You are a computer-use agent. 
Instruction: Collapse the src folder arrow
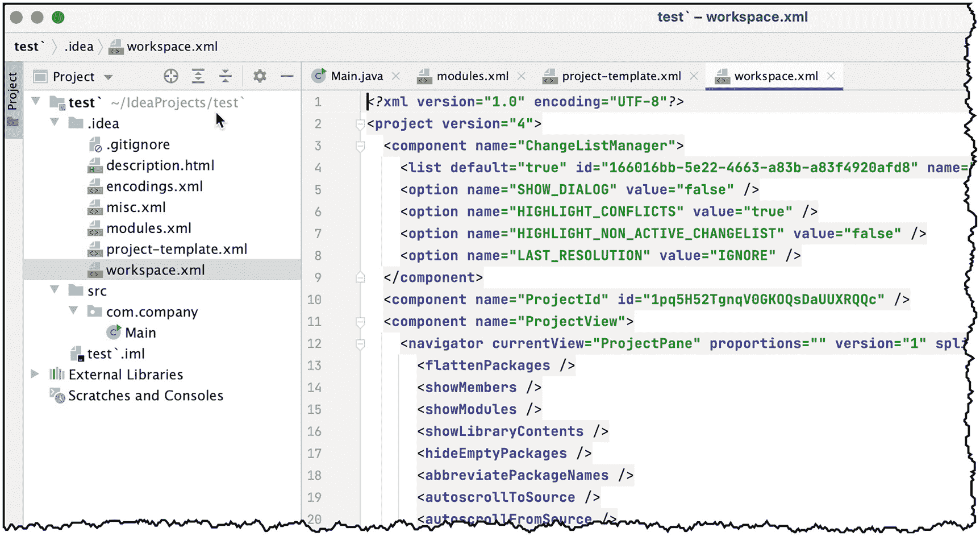[55, 290]
